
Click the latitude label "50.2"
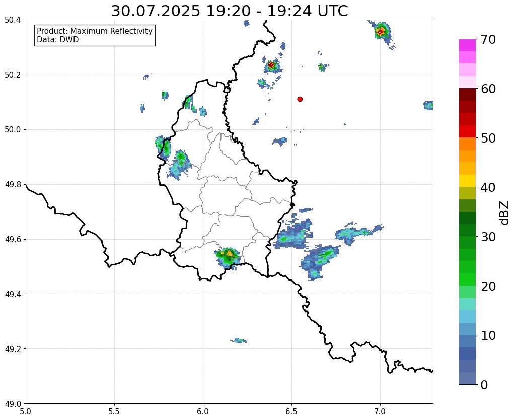[13, 75]
